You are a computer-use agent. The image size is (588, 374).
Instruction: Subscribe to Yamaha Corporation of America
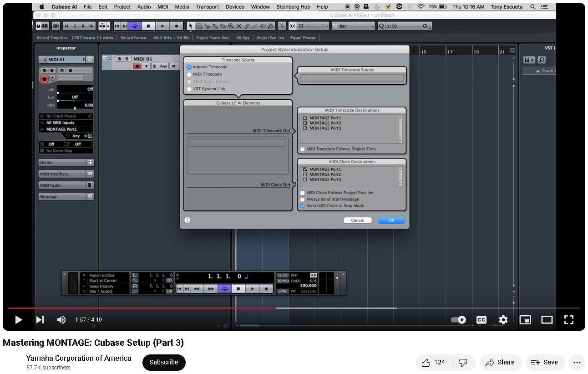pyautogui.click(x=164, y=363)
